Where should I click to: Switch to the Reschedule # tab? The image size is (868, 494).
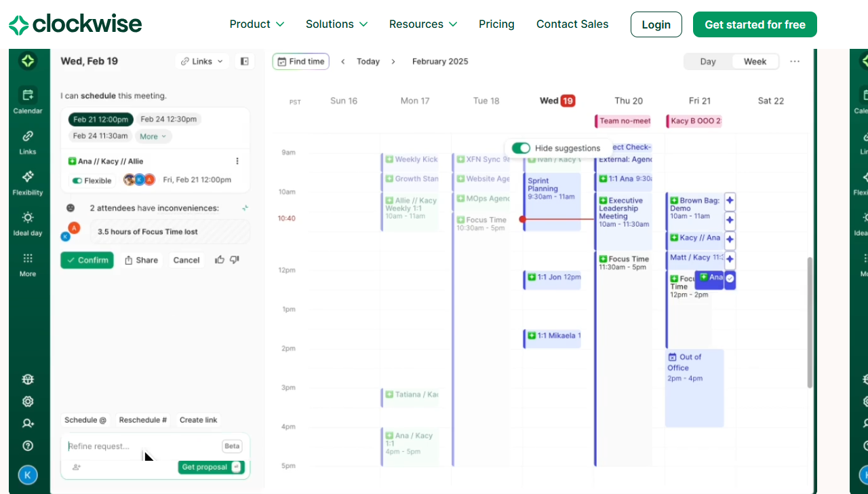tap(142, 419)
